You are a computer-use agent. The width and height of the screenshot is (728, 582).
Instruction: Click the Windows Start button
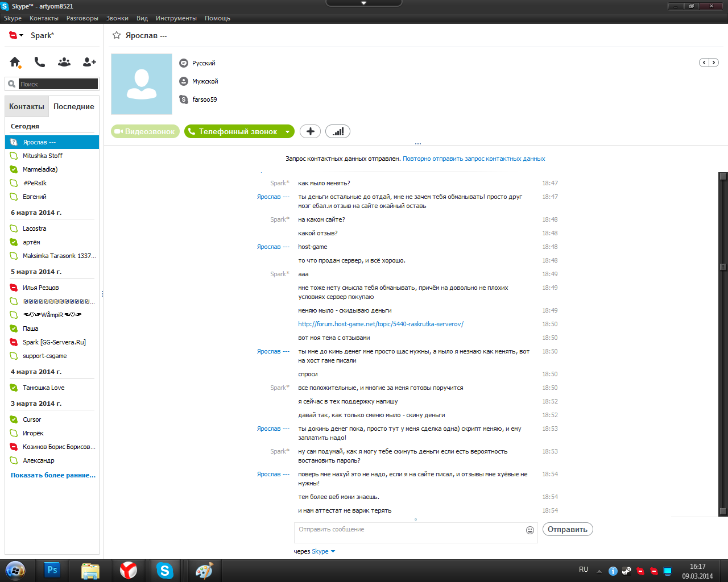click(15, 570)
